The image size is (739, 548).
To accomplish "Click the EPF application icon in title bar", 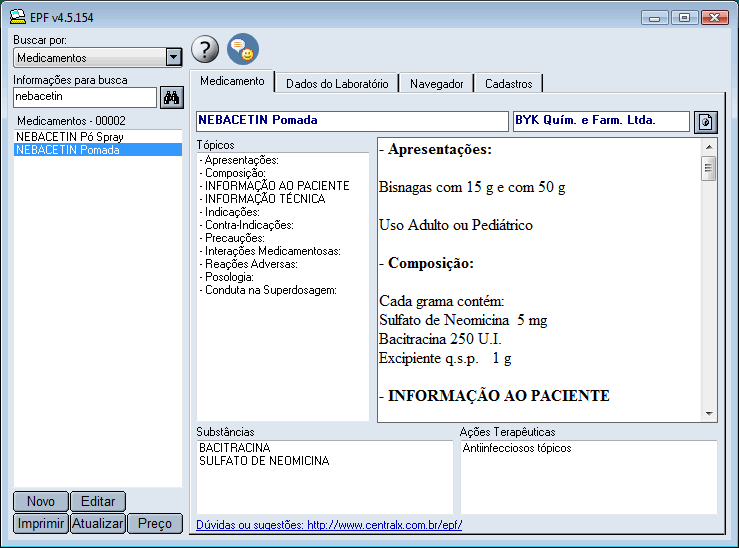I will tap(17, 17).
